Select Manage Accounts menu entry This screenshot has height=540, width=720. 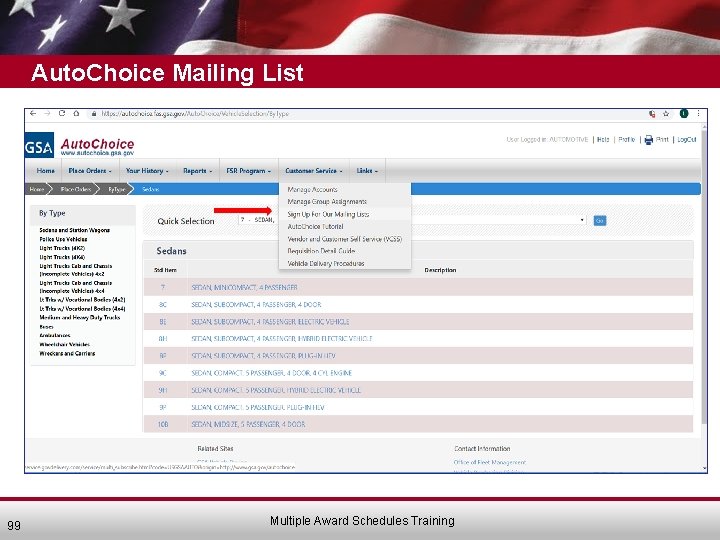point(312,189)
